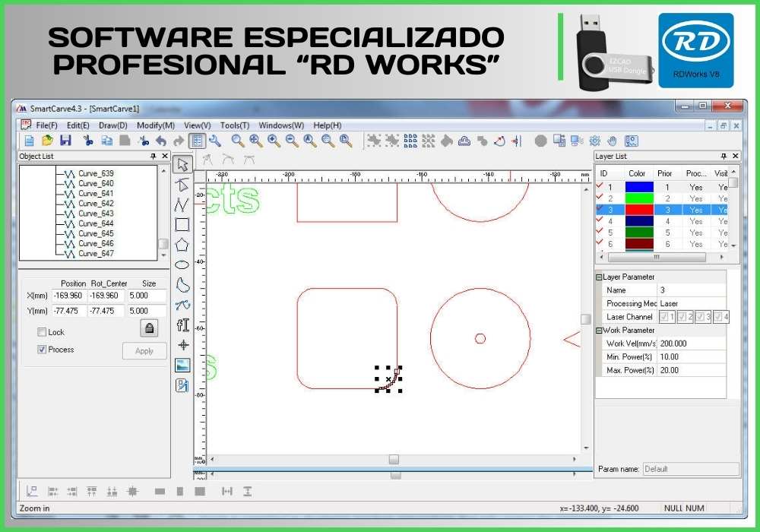The width and height of the screenshot is (760, 532).
Task: Click canvas vertical scroll-down arrow
Action: pyautogui.click(x=586, y=448)
